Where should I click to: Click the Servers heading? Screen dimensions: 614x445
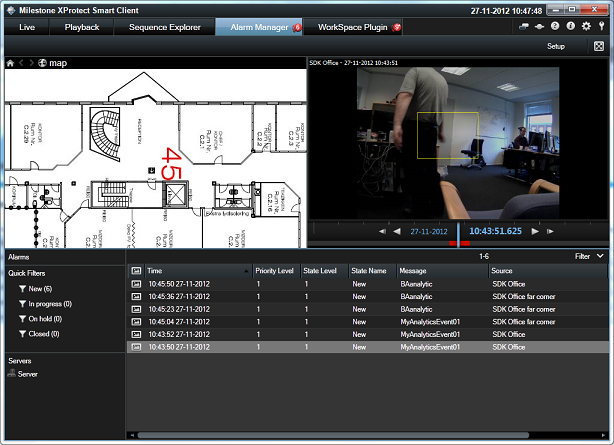click(20, 361)
